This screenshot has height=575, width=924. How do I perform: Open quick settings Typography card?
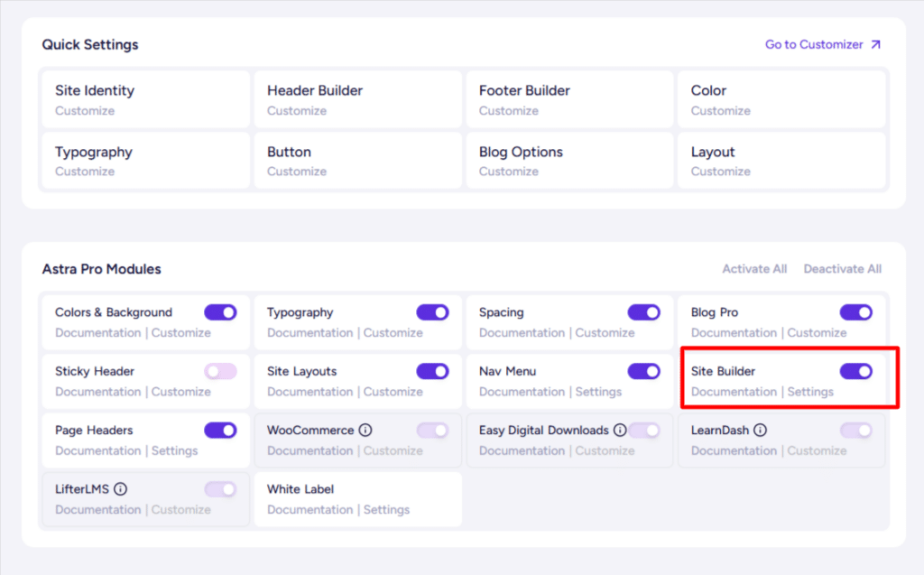[146, 161]
